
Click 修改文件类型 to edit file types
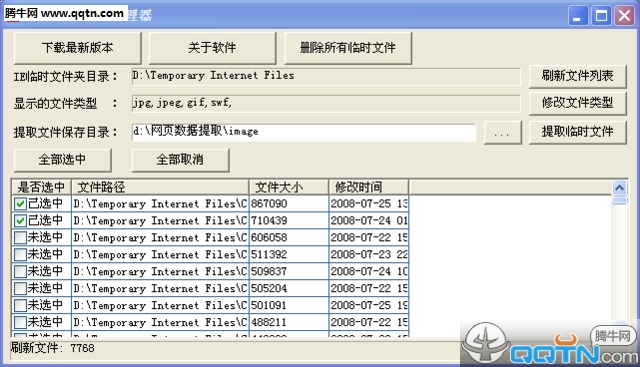click(578, 103)
